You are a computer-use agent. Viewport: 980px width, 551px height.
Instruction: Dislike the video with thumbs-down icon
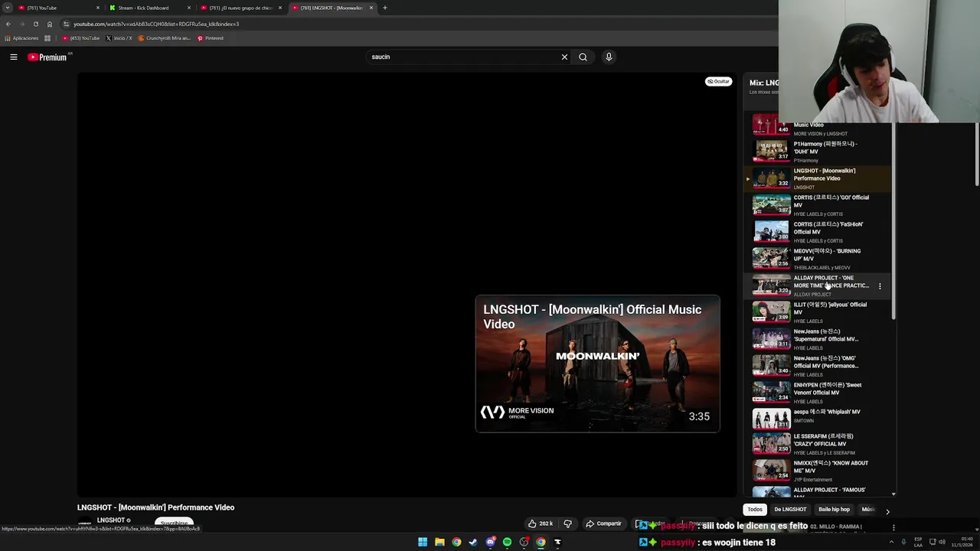click(567, 523)
